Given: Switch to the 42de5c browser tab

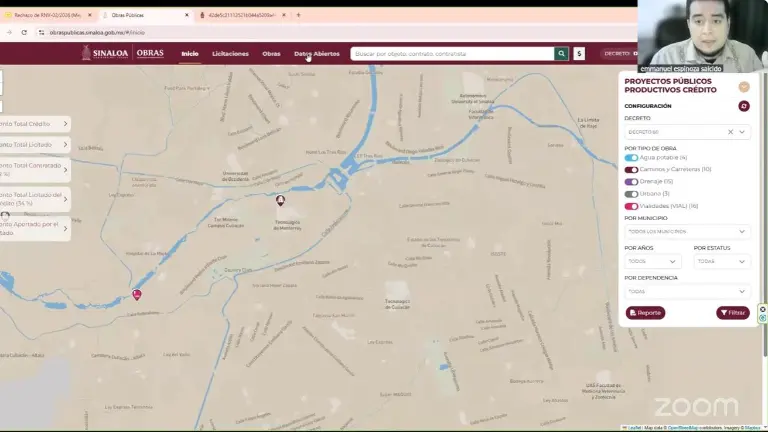Looking at the screenshot, I should pyautogui.click(x=241, y=15).
